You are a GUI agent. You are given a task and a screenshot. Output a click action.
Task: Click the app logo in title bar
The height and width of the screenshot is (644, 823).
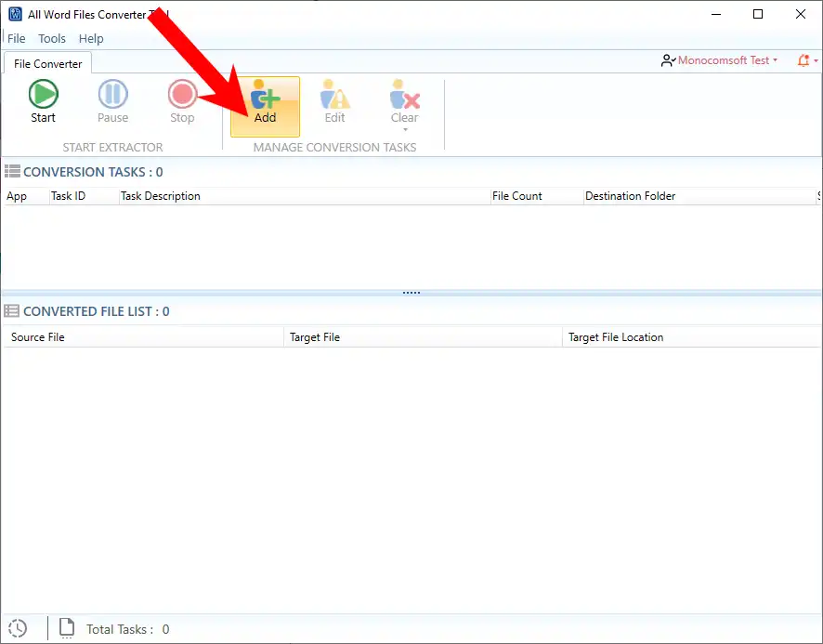click(15, 14)
